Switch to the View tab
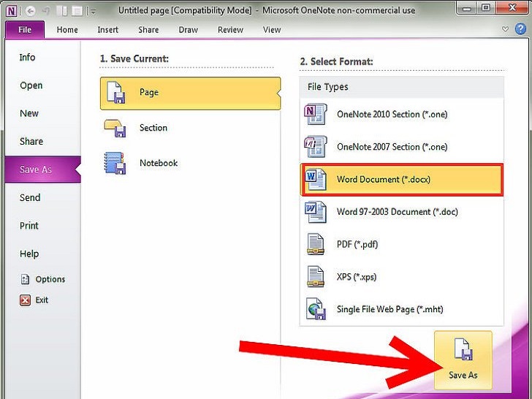 [x=272, y=30]
